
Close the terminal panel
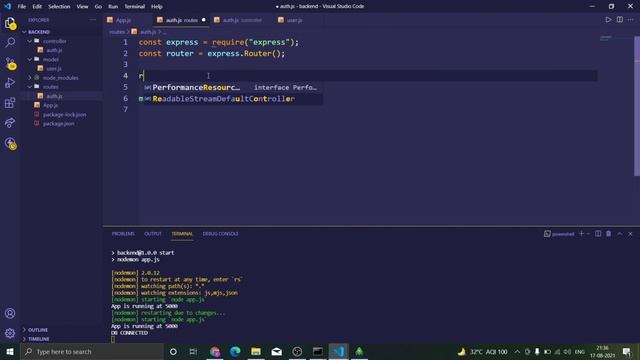pyautogui.click(x=630, y=233)
